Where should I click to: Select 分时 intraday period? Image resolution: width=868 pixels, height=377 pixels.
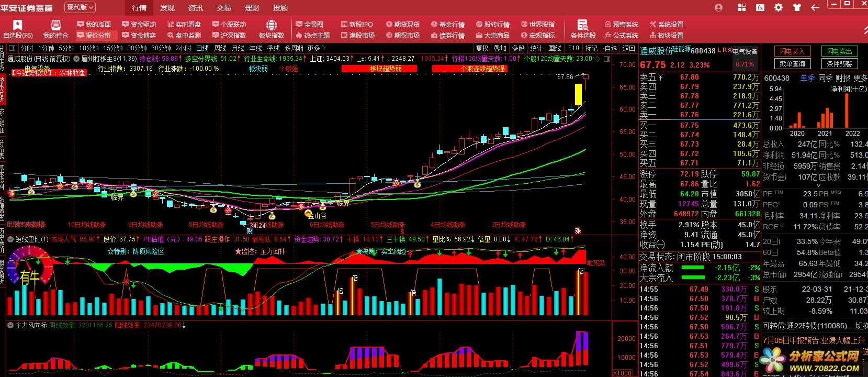point(27,48)
